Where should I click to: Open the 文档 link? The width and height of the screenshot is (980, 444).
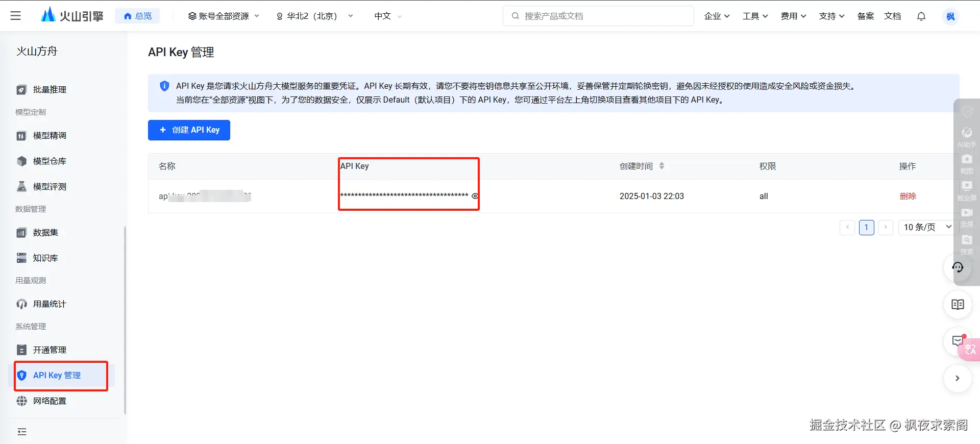tap(893, 16)
